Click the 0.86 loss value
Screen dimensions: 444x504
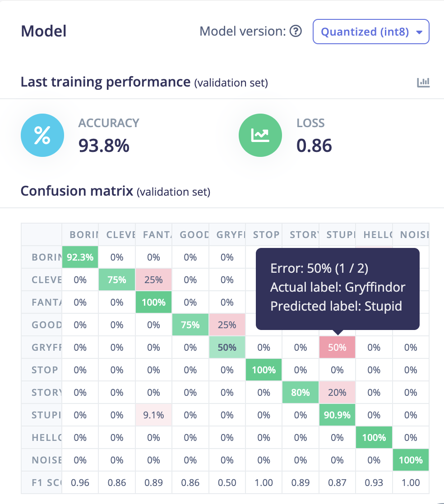[314, 145]
